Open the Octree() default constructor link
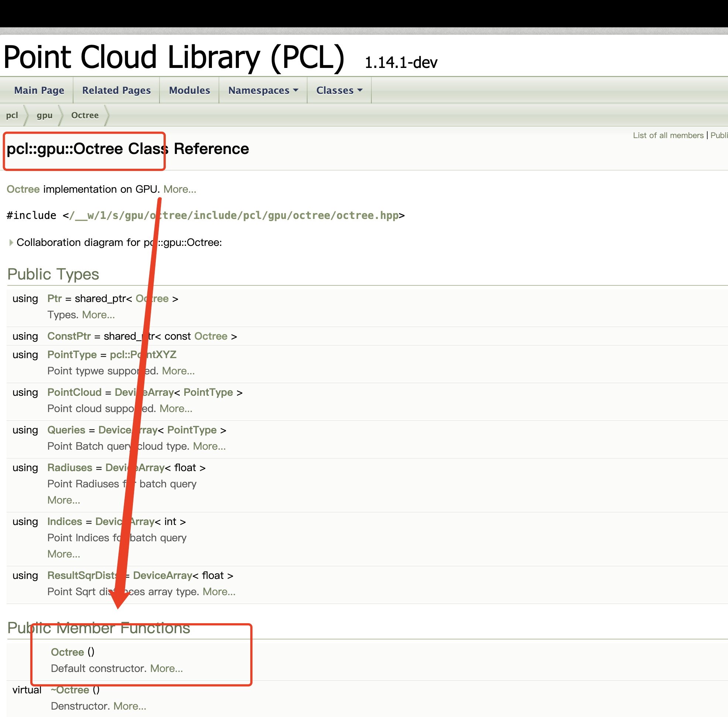 click(x=68, y=652)
